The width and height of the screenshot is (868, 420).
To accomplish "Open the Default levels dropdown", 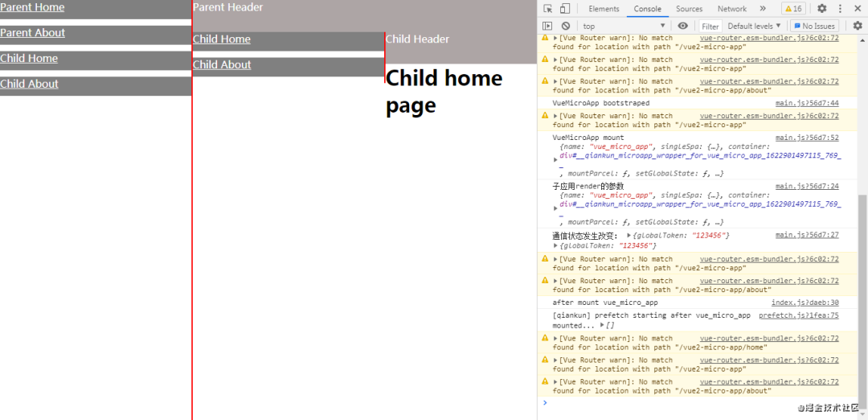I will click(x=754, y=26).
